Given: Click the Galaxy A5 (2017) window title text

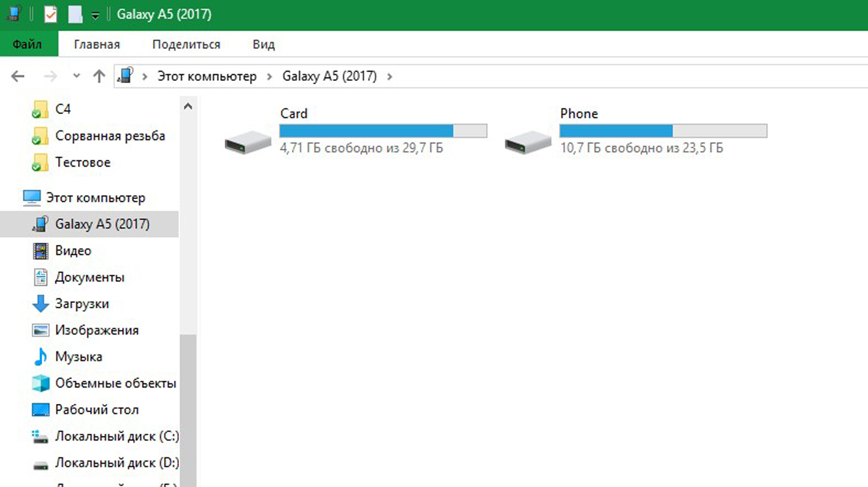Looking at the screenshot, I should click(164, 14).
